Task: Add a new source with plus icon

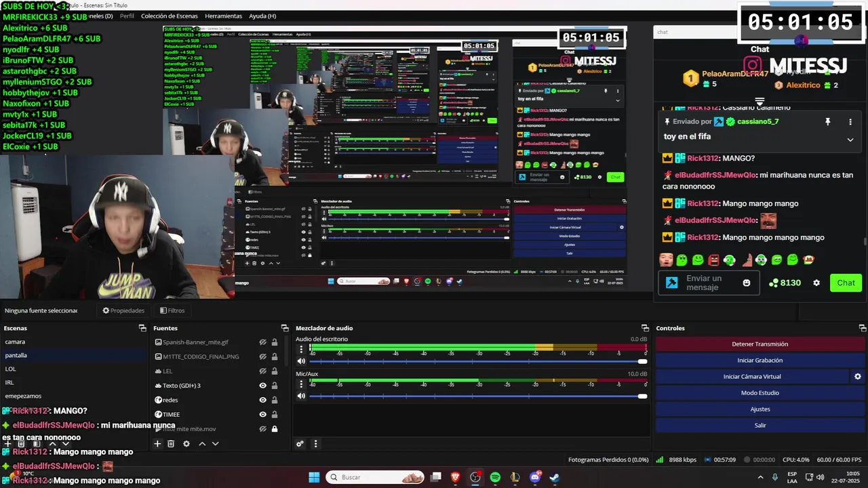Action: click(157, 444)
